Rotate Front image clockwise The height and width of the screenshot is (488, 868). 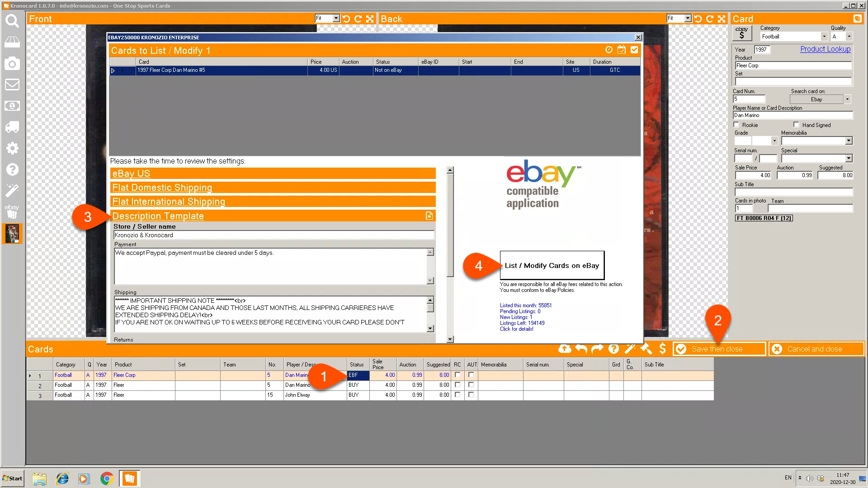[x=358, y=19]
